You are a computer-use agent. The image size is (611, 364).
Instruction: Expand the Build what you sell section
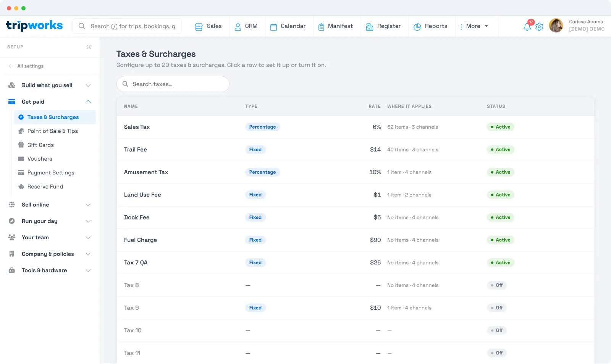(88, 85)
